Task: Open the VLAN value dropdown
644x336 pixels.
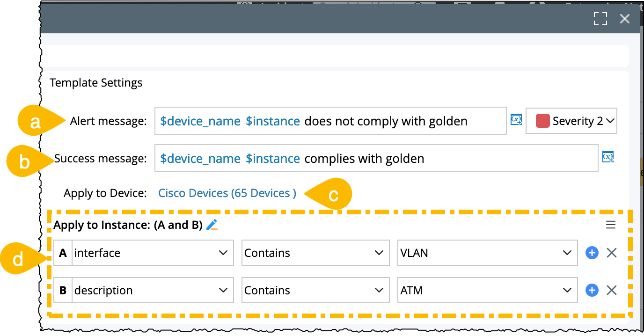Action: point(487,253)
